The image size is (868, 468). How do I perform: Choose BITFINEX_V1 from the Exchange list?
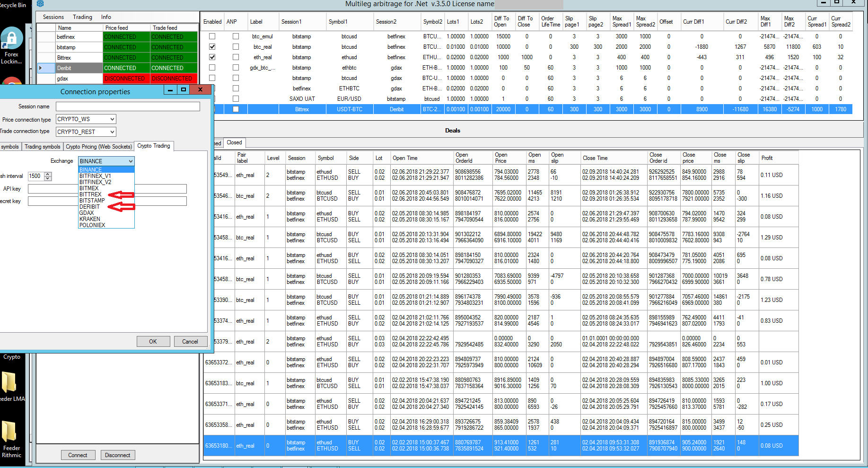(106, 176)
